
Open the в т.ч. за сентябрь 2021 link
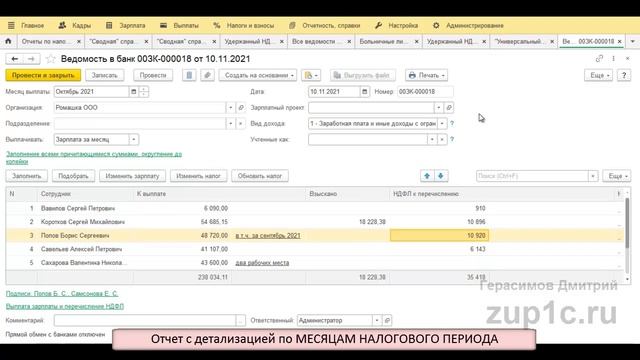tap(268, 236)
